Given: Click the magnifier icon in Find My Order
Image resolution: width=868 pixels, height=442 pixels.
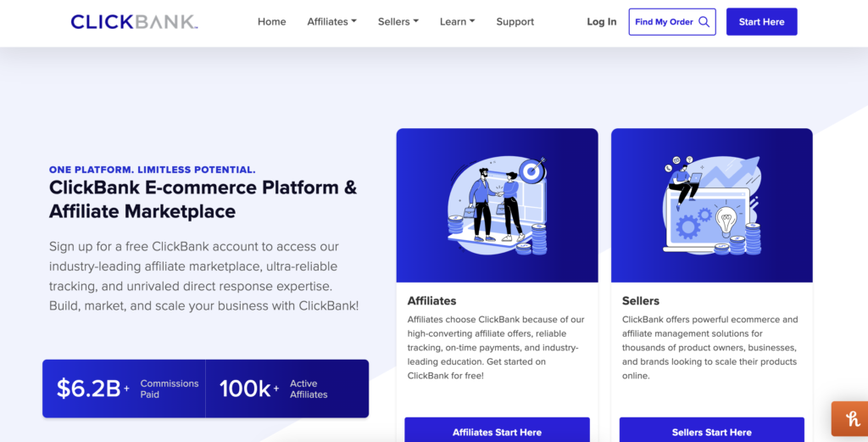Looking at the screenshot, I should click(x=704, y=21).
